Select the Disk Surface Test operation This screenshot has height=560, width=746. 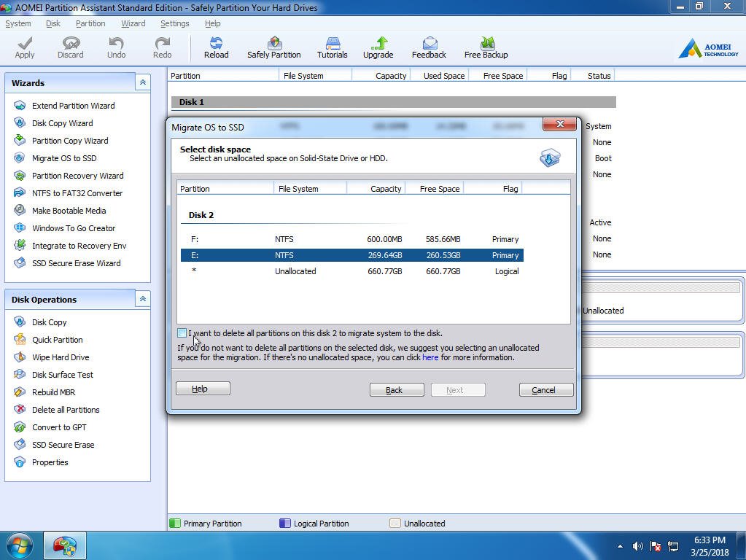[x=62, y=375]
